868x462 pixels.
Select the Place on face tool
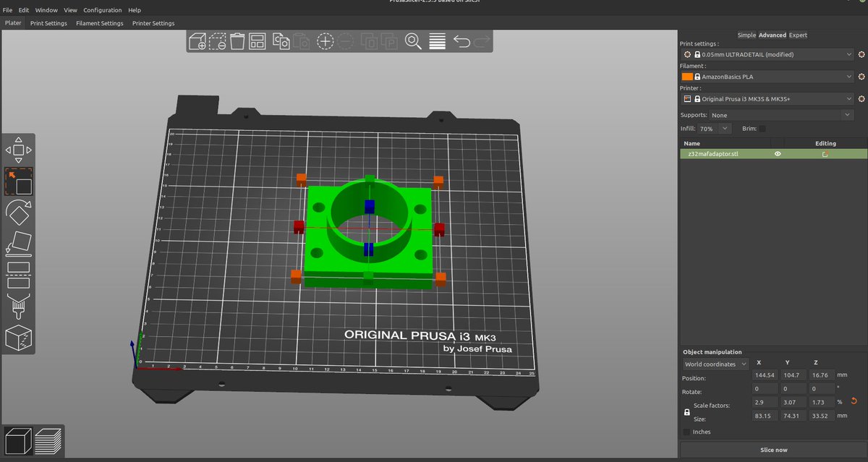click(19, 244)
